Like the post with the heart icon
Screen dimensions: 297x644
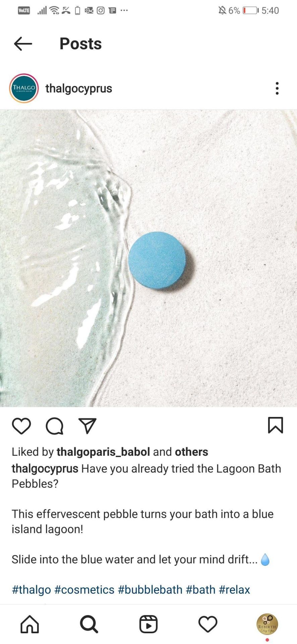tap(21, 426)
